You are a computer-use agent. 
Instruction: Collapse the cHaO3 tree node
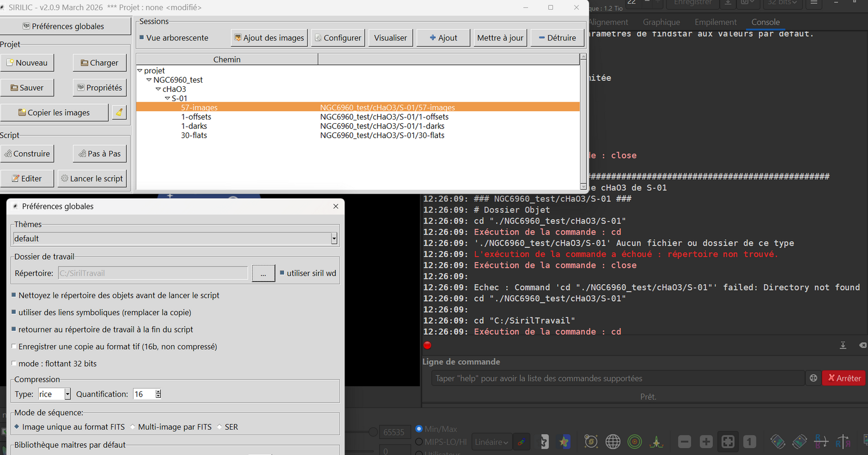tap(158, 89)
